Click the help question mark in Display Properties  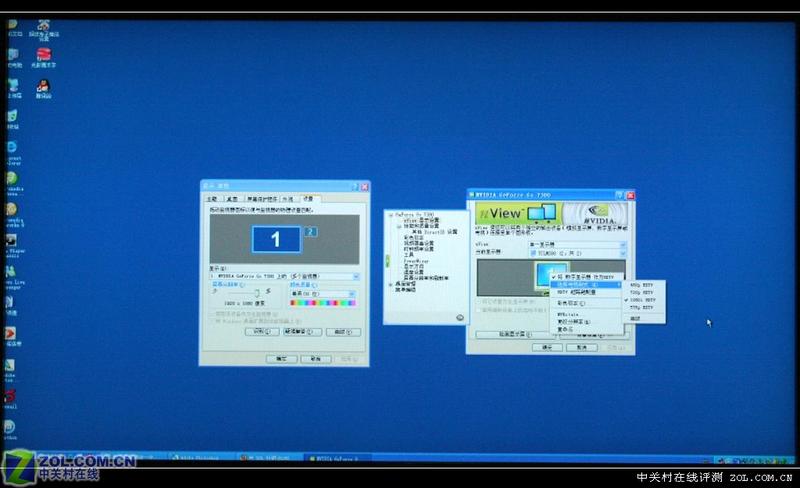355,187
